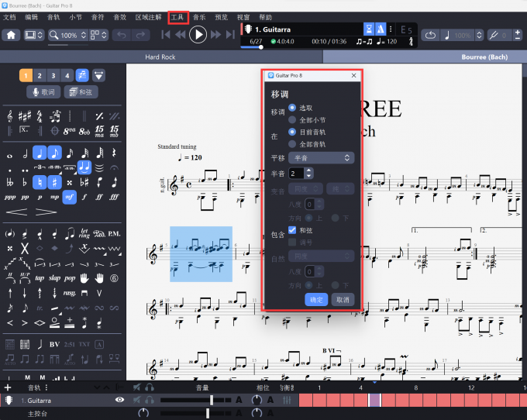Open the 工具 menu
Screen dimensions: 527x420
pos(177,16)
